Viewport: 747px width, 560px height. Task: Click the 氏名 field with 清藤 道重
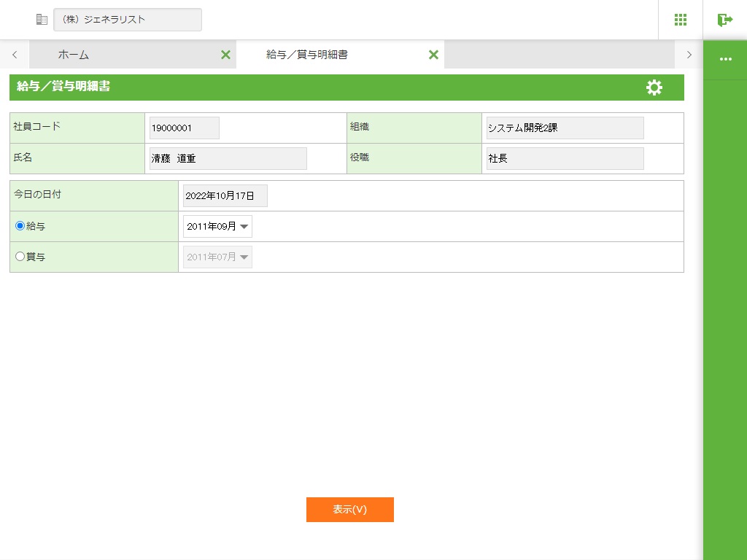point(228,159)
